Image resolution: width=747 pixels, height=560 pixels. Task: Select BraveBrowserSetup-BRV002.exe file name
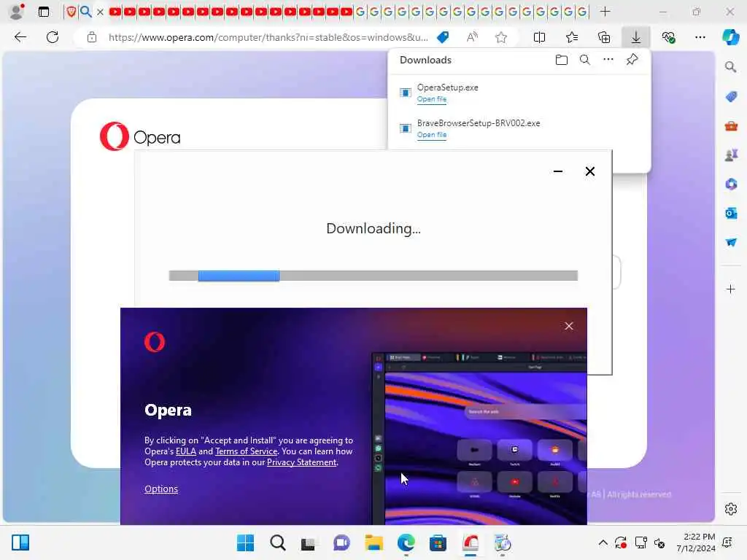[479, 122]
